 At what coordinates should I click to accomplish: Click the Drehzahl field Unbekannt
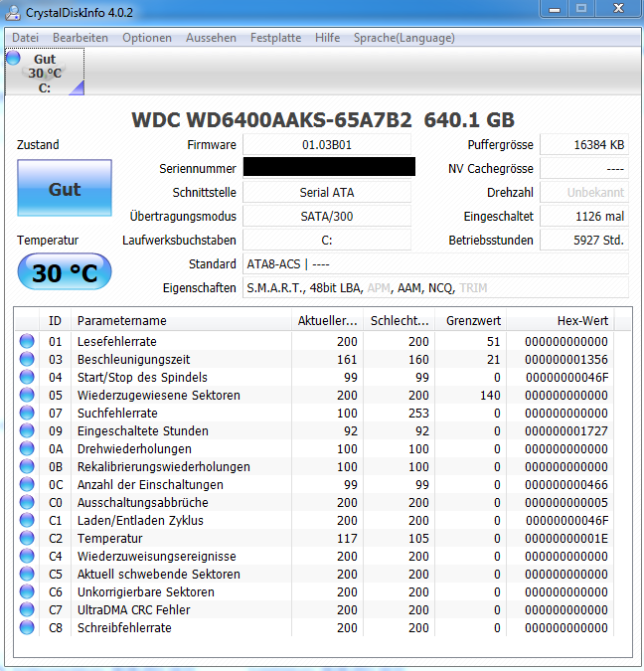click(584, 193)
